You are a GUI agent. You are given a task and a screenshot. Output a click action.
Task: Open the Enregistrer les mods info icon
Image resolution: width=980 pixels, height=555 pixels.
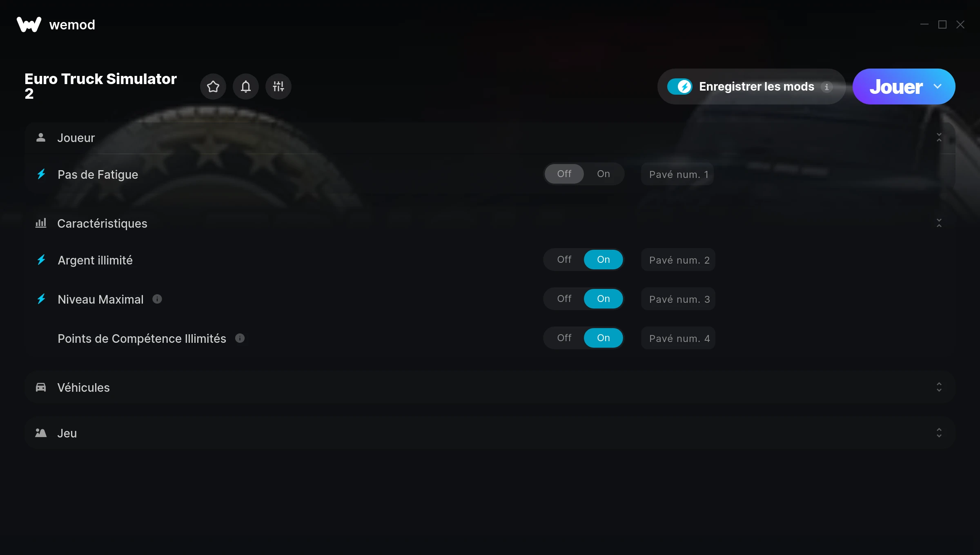(826, 87)
